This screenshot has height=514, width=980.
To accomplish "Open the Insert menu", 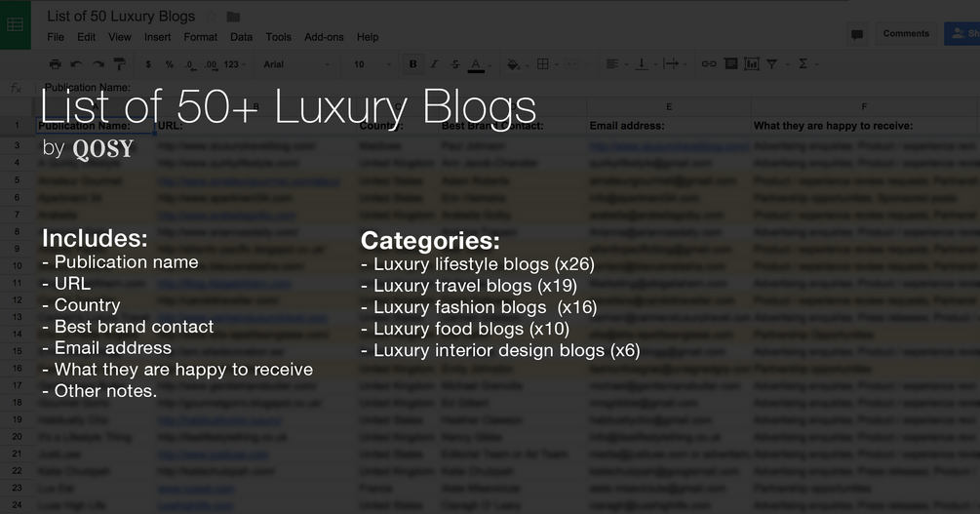I will (158, 37).
